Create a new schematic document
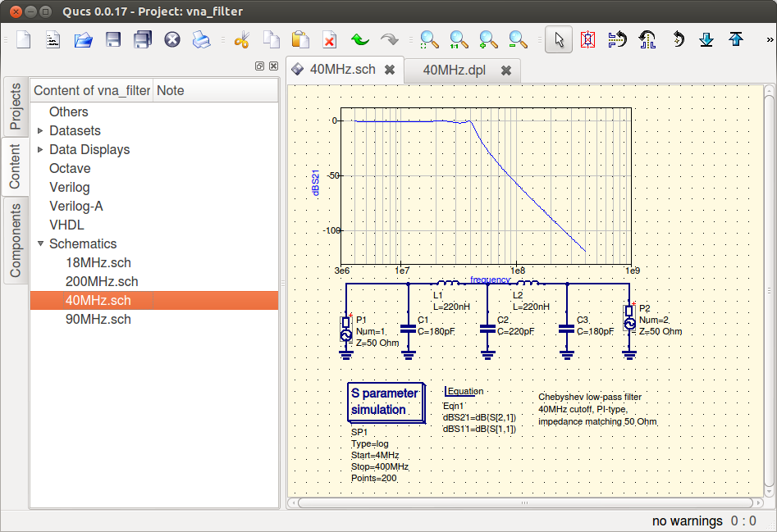The height and width of the screenshot is (532, 777). click(23, 39)
